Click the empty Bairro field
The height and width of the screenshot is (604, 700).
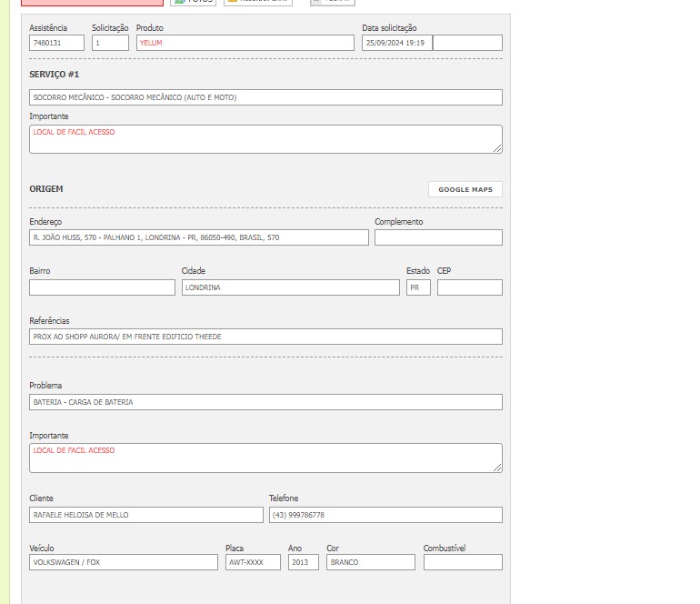click(x=102, y=287)
